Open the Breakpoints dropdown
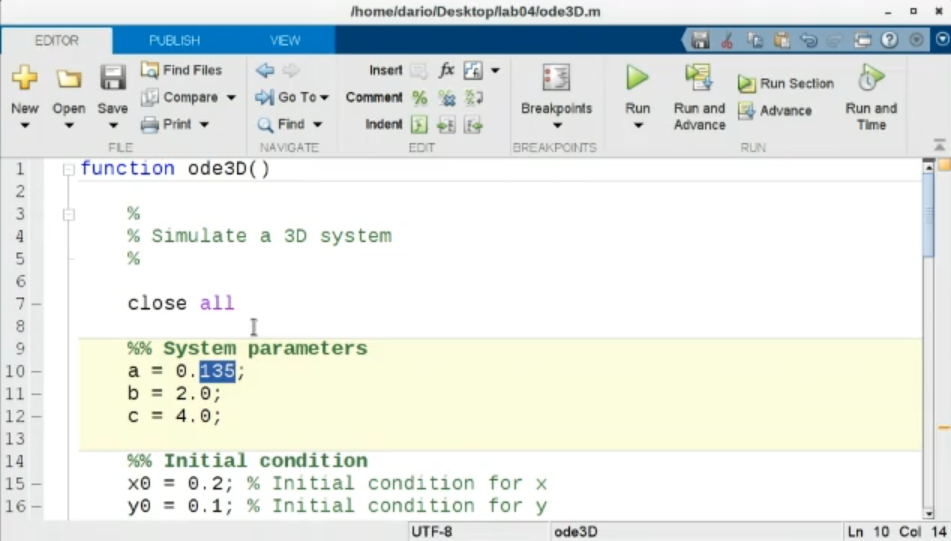951x541 pixels. click(x=556, y=125)
